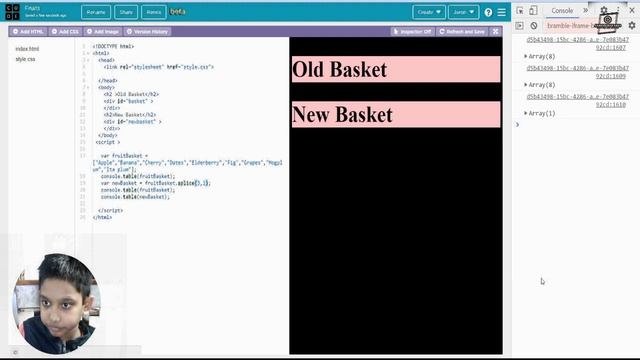The width and height of the screenshot is (640, 360).
Task: Open the hamburger menu in header
Action: coord(502,12)
